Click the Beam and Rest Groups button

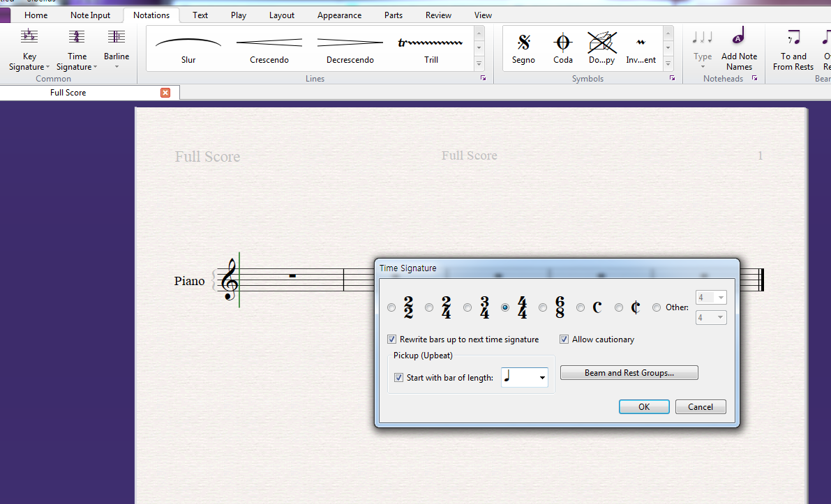tap(629, 373)
